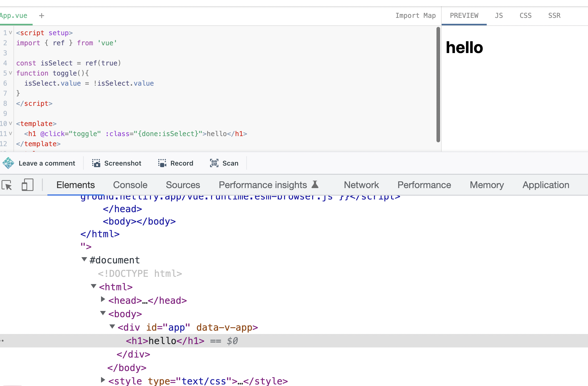Switch to the SSR output tab
The image size is (588, 386).
(x=554, y=16)
